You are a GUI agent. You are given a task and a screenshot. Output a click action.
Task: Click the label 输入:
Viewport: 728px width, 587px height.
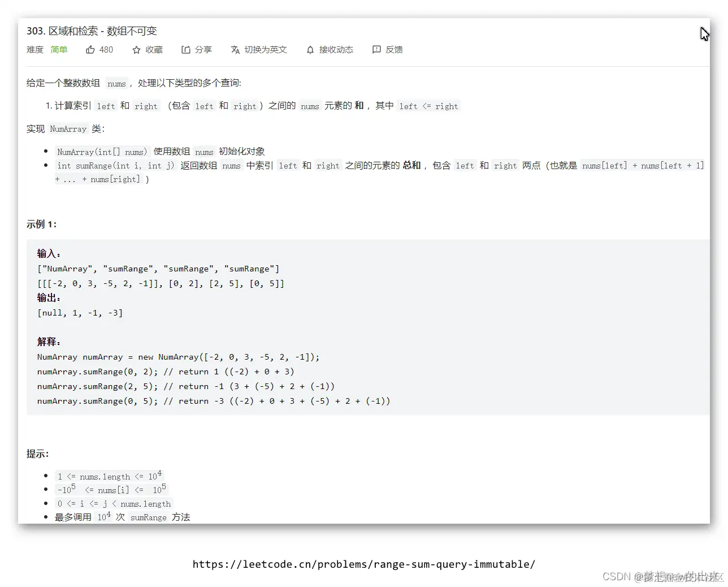click(x=49, y=254)
